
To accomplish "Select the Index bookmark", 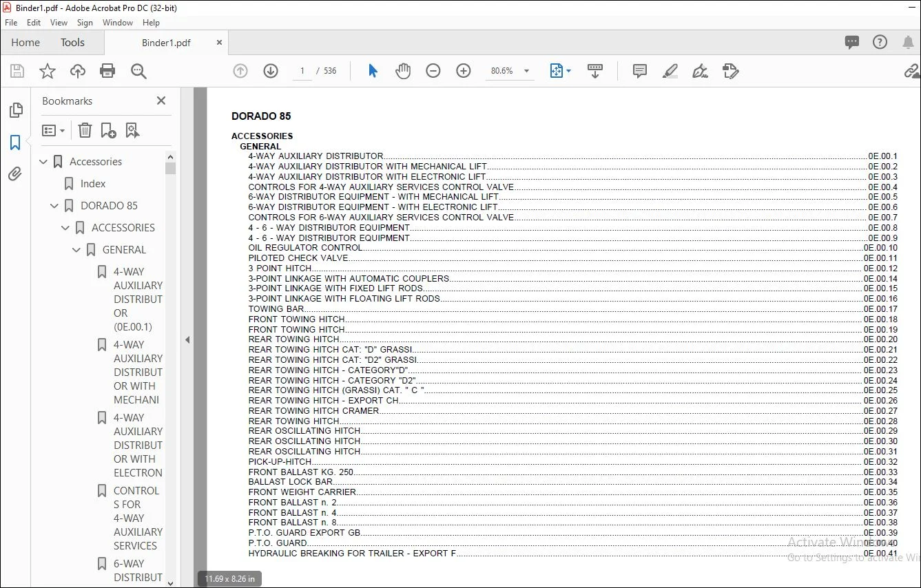I will [x=93, y=184].
